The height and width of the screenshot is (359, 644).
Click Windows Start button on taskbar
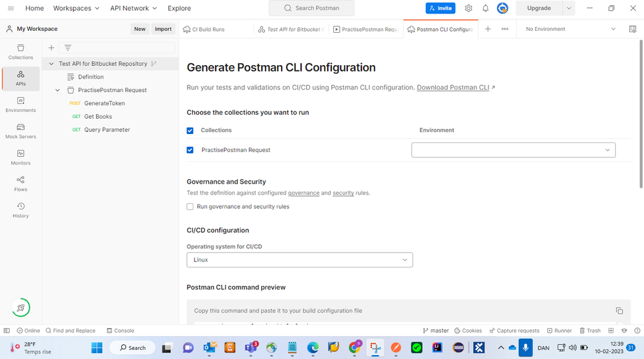coord(97,348)
